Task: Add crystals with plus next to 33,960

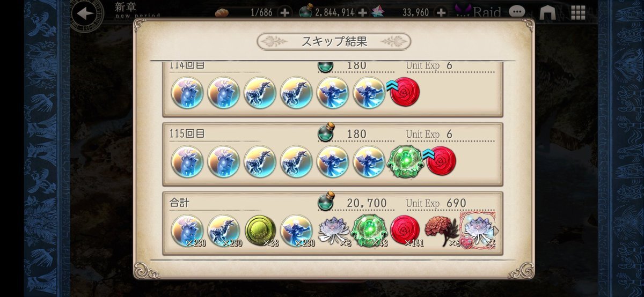Action: coord(441,12)
